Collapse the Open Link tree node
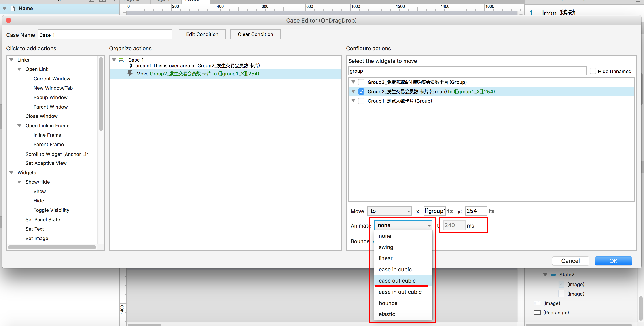Image resolution: width=644 pixels, height=326 pixels. [19, 69]
